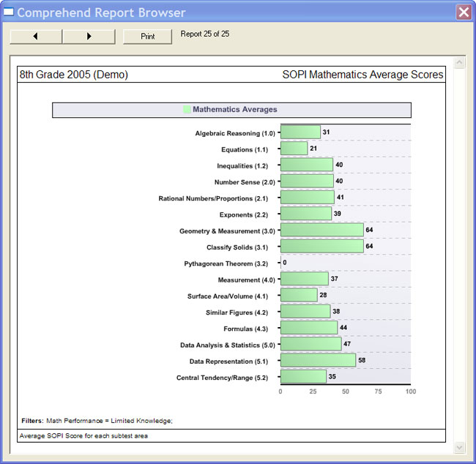Click the Classify Solids bar
This screenshot has height=464, width=476.
click(322, 246)
